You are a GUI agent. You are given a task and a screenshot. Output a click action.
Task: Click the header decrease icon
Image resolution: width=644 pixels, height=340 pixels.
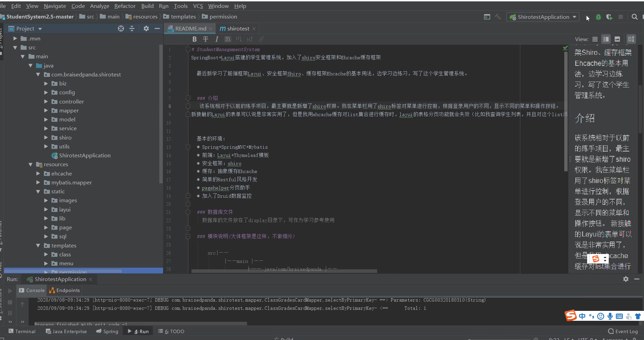[239, 39]
